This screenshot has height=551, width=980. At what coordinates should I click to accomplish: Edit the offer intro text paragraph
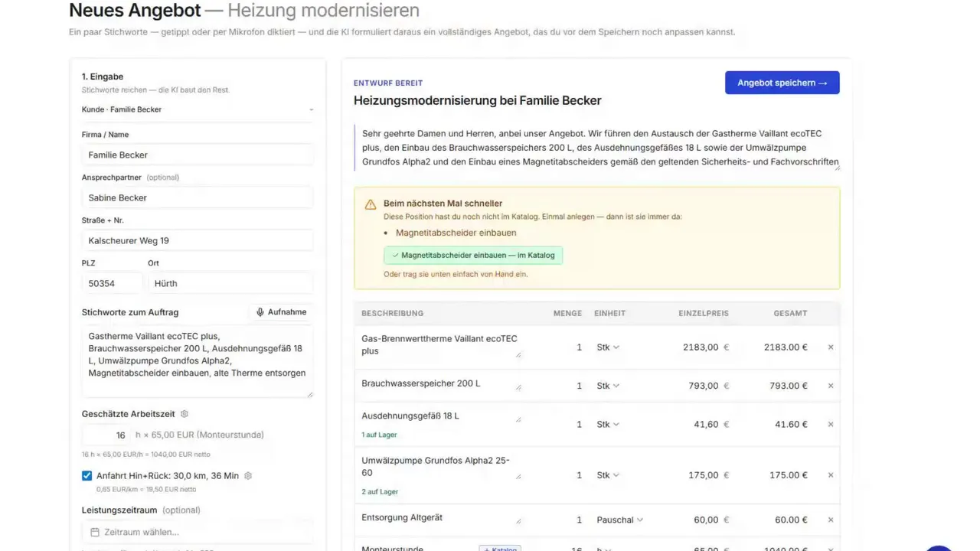point(597,148)
